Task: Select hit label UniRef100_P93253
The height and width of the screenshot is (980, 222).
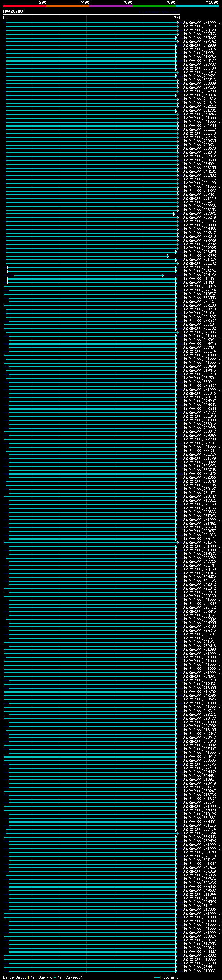Action: pos(199,210)
